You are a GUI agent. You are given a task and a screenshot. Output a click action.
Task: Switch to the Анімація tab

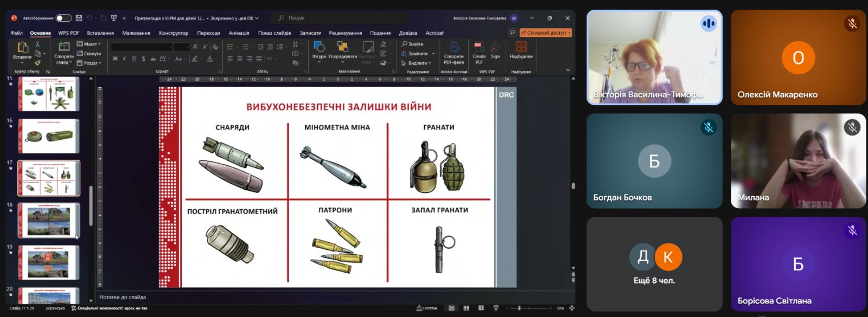[x=239, y=33]
